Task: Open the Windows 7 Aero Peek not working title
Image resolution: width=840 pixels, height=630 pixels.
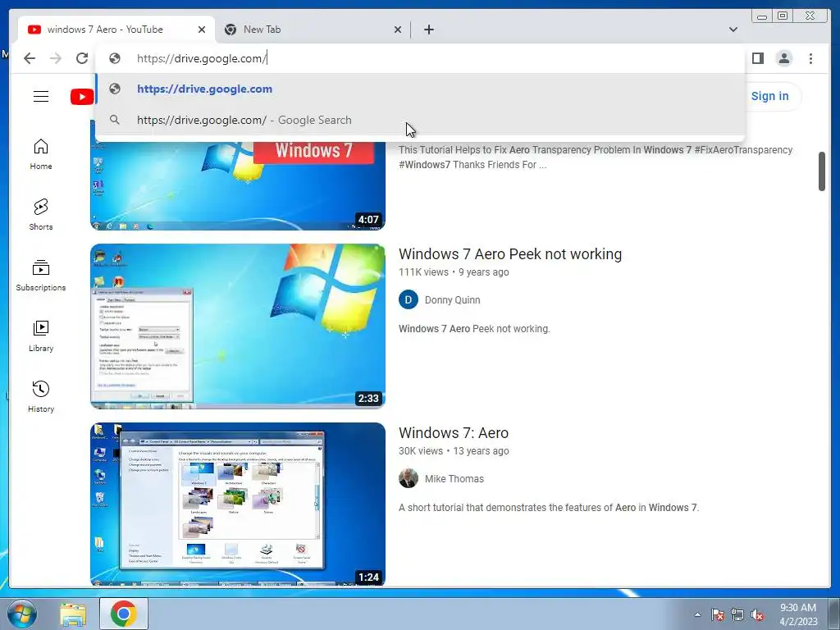Action: [510, 254]
